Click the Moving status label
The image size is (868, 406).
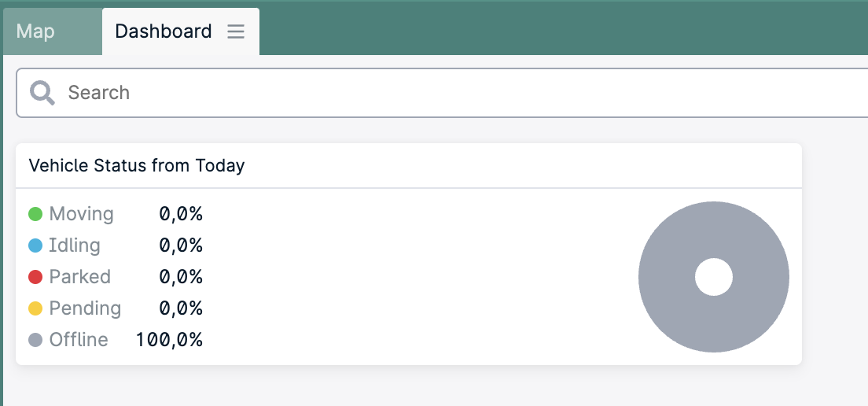[82, 214]
